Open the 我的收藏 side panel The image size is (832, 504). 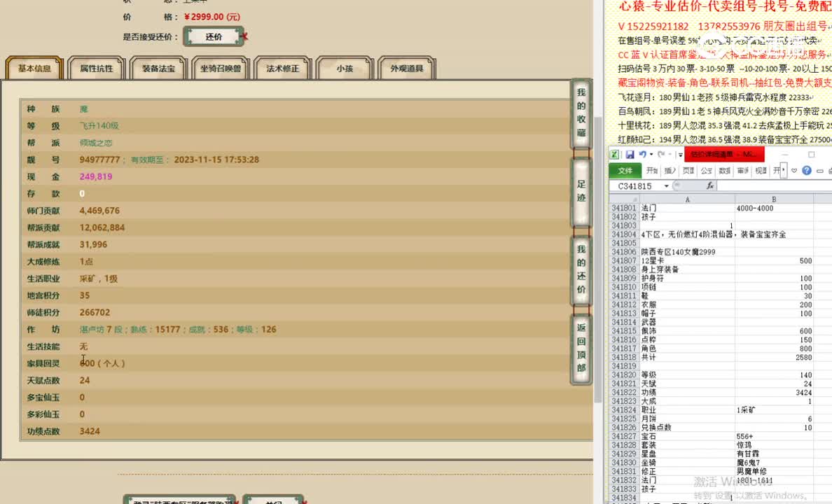tap(581, 113)
